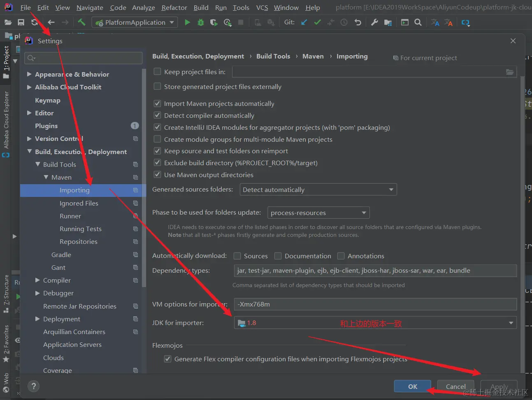Enable automatic download of Documentation

tap(278, 256)
